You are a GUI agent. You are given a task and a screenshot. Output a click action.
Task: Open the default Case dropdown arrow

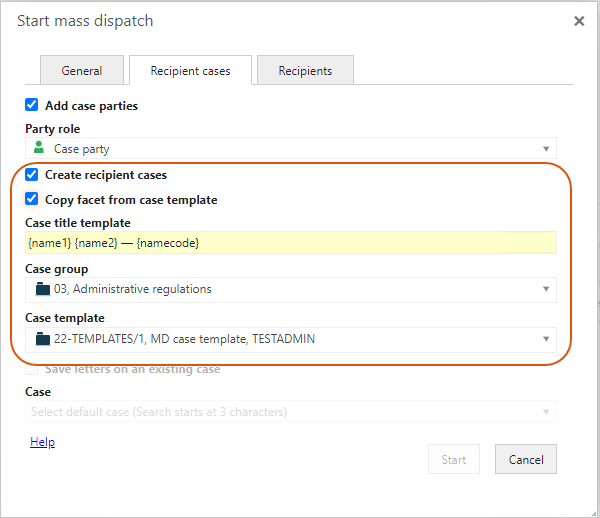545,412
